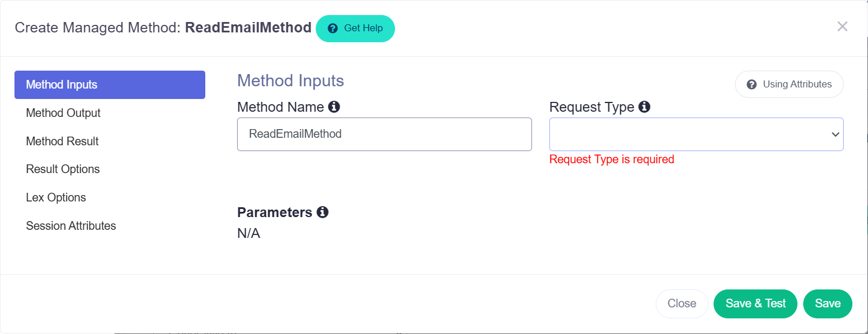Image resolution: width=868 pixels, height=334 pixels.
Task: Select the Method Inputs tab
Action: pos(110,85)
